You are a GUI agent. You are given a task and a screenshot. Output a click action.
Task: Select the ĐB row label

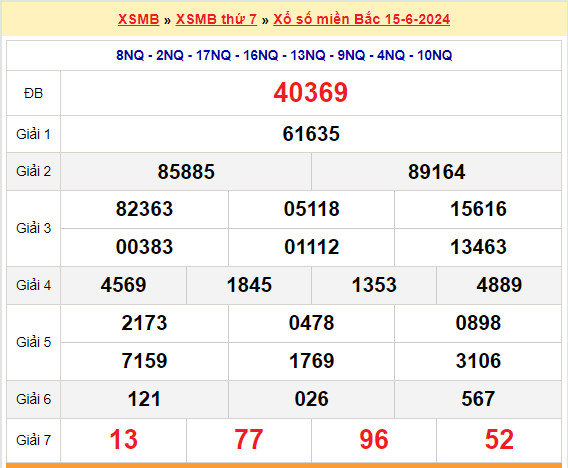pos(33,93)
